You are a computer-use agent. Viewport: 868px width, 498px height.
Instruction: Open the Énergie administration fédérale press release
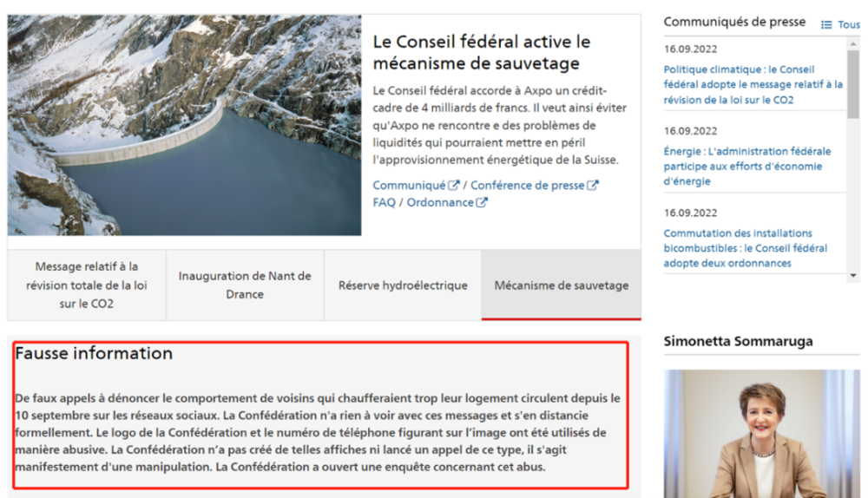[747, 166]
